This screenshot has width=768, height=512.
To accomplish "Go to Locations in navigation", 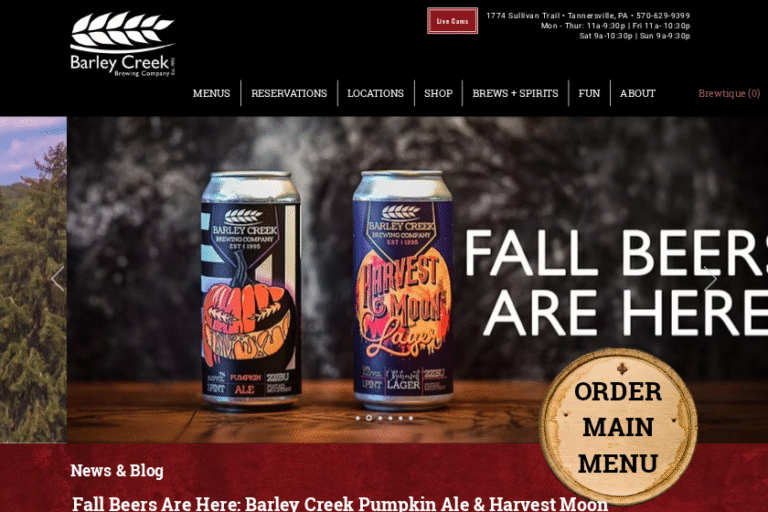I will pyautogui.click(x=376, y=93).
